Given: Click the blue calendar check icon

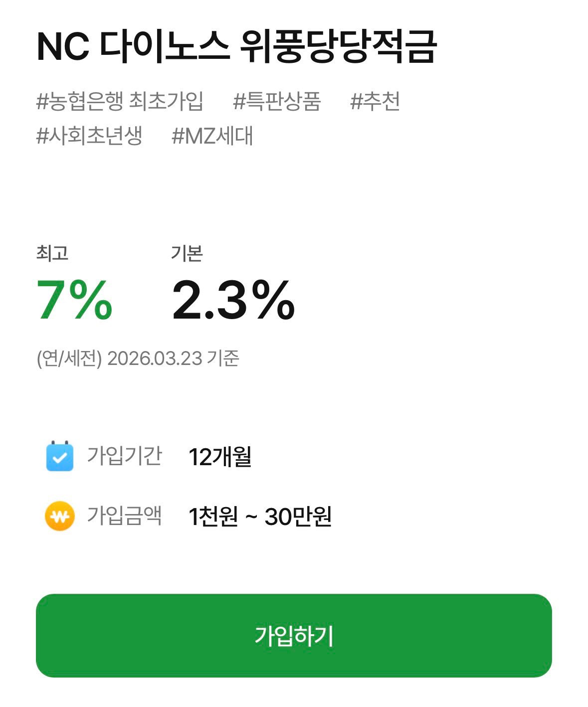Looking at the screenshot, I should click(60, 456).
